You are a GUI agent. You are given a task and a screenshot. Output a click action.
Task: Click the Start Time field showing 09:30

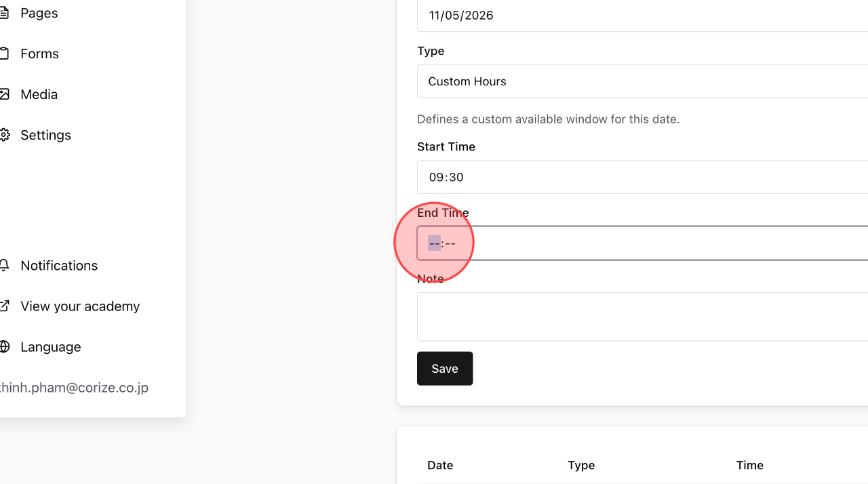coord(642,177)
